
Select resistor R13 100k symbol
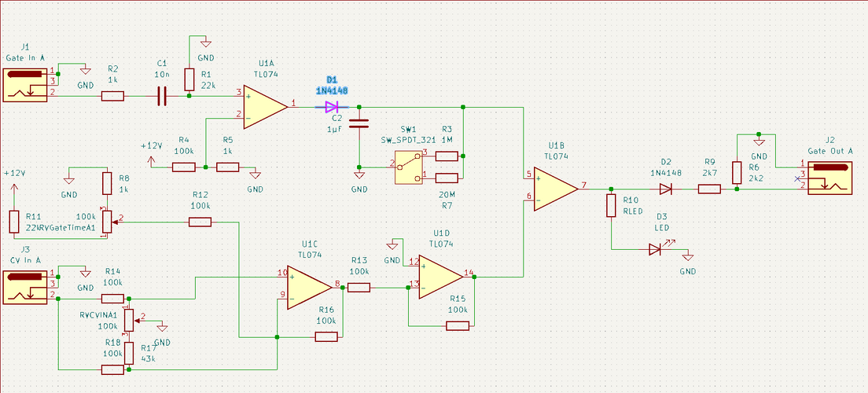pyautogui.click(x=359, y=288)
